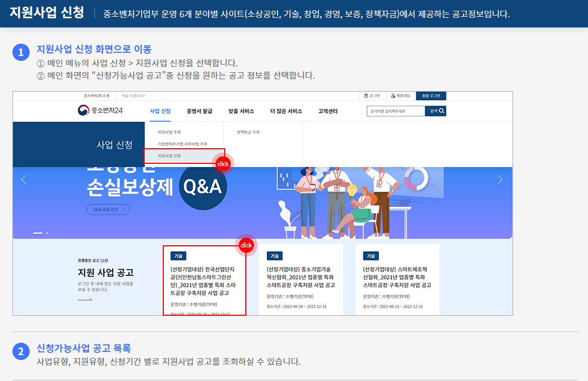Image resolution: width=588 pixels, height=381 pixels.
Task: Click 기술 tag on 한국산업단지공단 card
Action: pyautogui.click(x=178, y=256)
